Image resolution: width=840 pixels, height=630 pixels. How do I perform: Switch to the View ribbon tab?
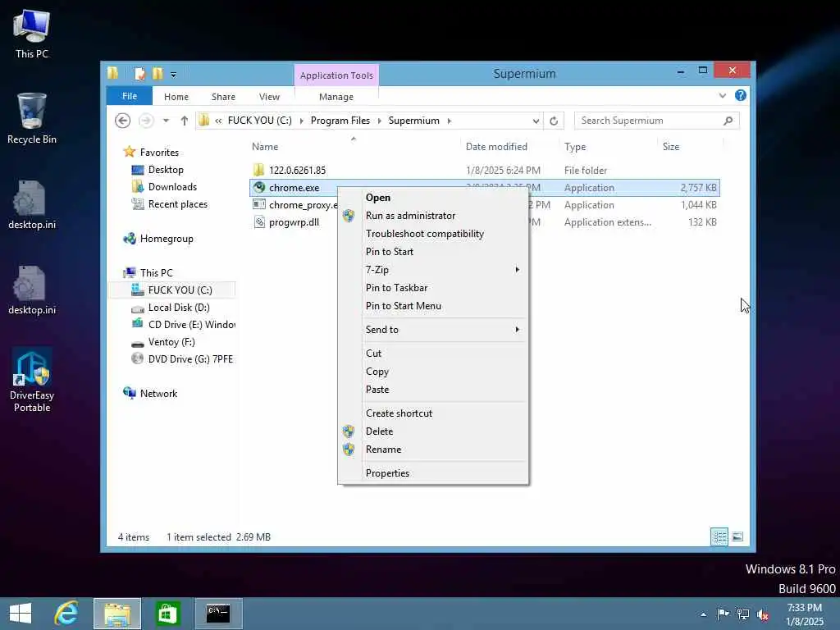pyautogui.click(x=269, y=97)
